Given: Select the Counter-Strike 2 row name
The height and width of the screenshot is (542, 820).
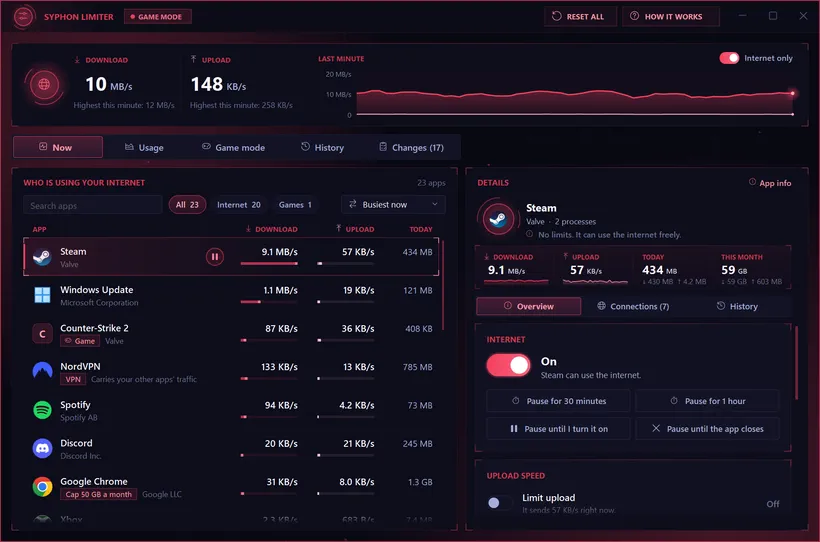Looking at the screenshot, I should pos(94,328).
